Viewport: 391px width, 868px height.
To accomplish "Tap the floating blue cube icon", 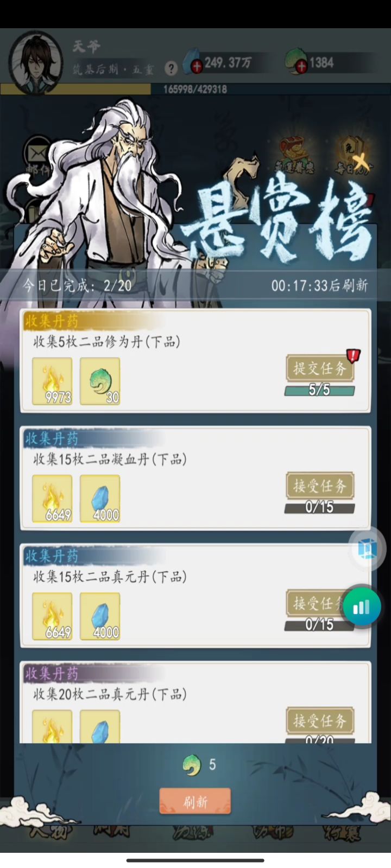I will (x=368, y=549).
